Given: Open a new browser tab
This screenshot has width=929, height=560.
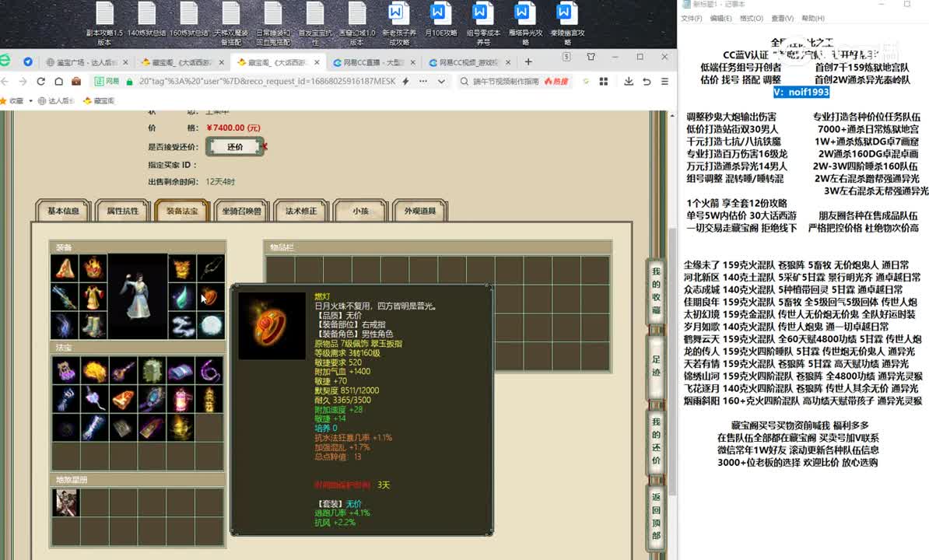Looking at the screenshot, I should tap(528, 61).
